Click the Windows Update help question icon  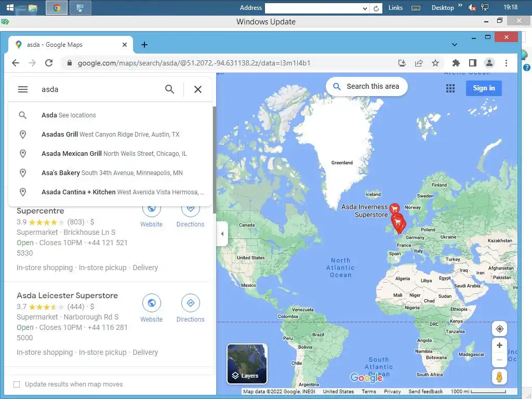527,68
